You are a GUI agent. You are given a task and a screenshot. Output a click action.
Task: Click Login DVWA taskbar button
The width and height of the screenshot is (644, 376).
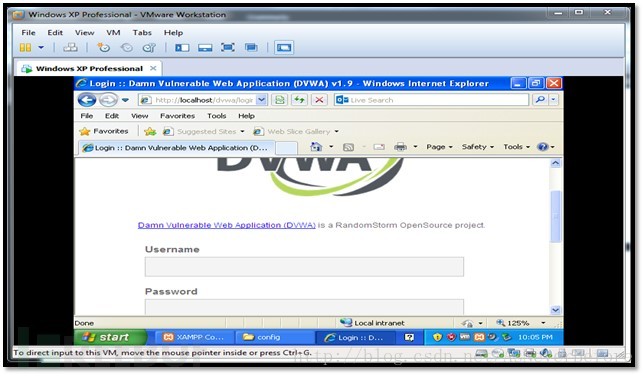point(354,337)
